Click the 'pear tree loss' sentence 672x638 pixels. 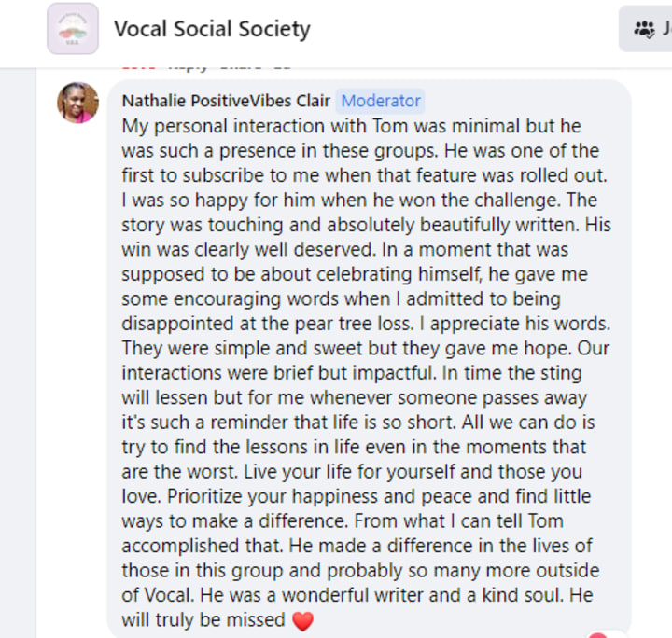[x=268, y=325]
